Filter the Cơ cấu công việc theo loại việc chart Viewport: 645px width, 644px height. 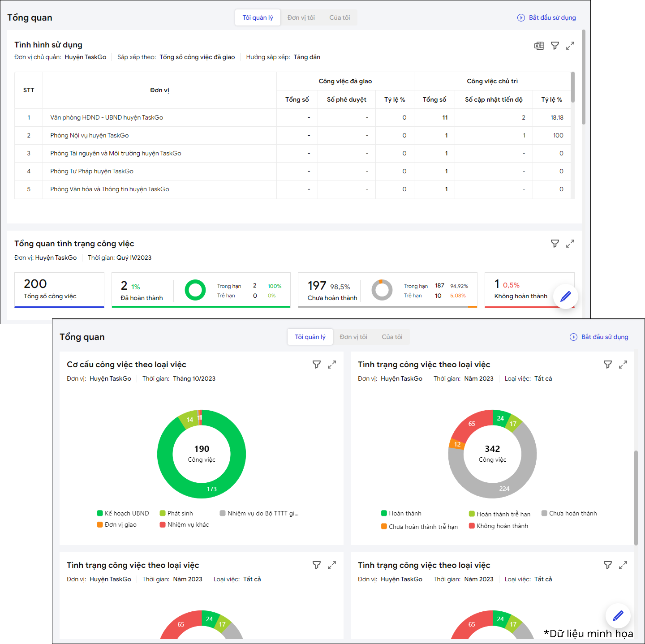pos(317,365)
